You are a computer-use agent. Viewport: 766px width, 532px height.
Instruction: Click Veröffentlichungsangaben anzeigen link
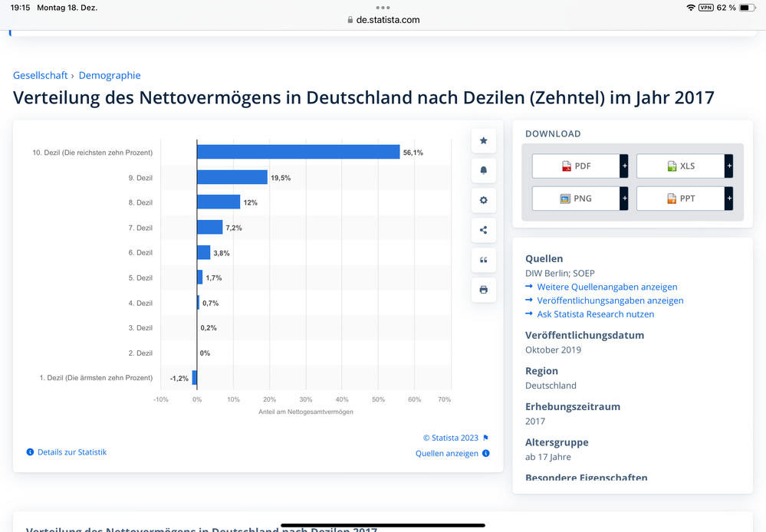[x=610, y=300]
